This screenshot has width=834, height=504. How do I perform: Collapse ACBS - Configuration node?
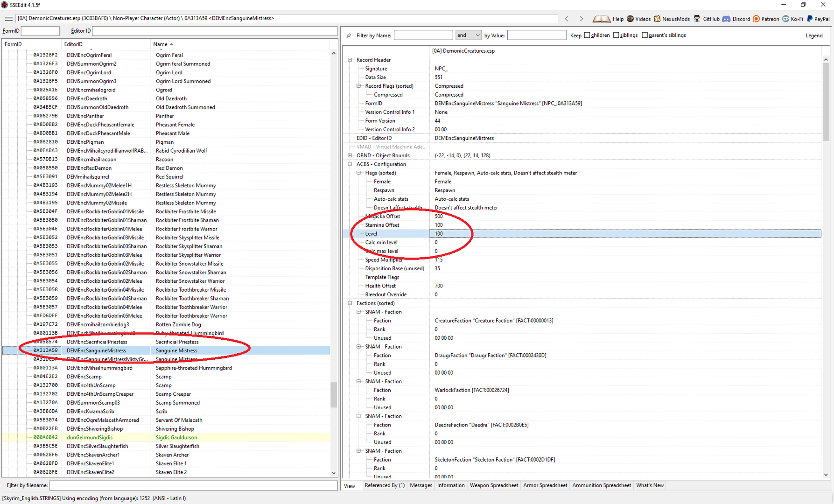350,164
